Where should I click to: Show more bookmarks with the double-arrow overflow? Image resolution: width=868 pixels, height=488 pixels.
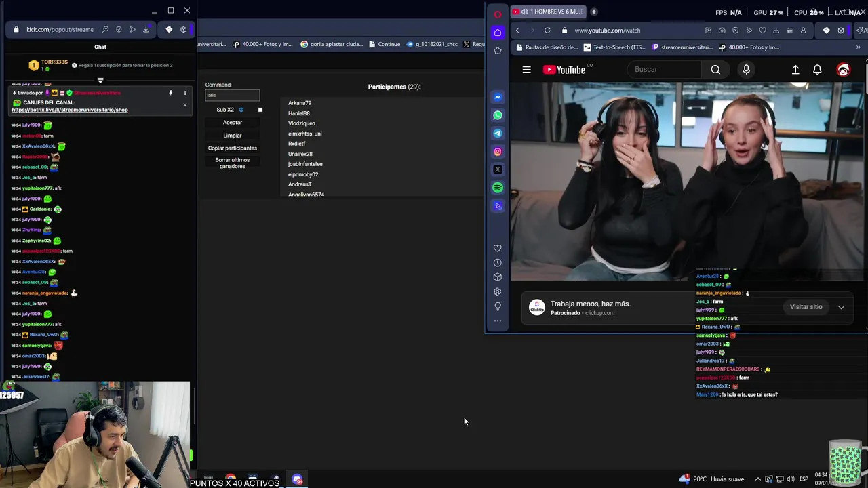[859, 47]
